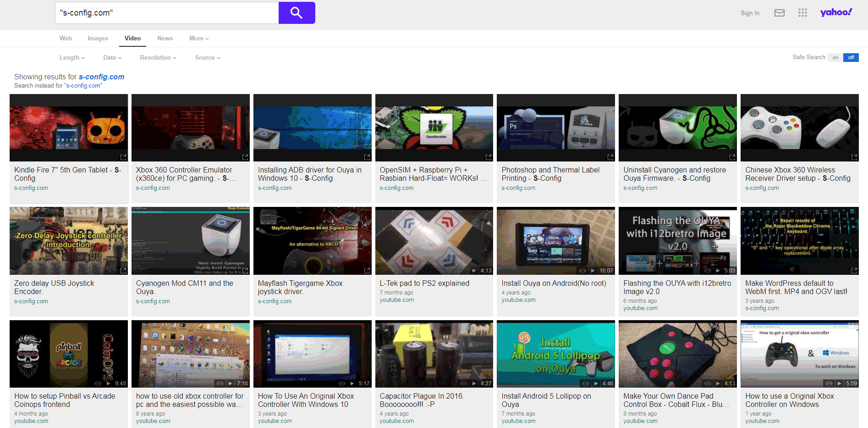868x428 pixels.
Task: Open external link icon on Xbox 360 Controller Emulator thumbnail
Action: click(245, 157)
